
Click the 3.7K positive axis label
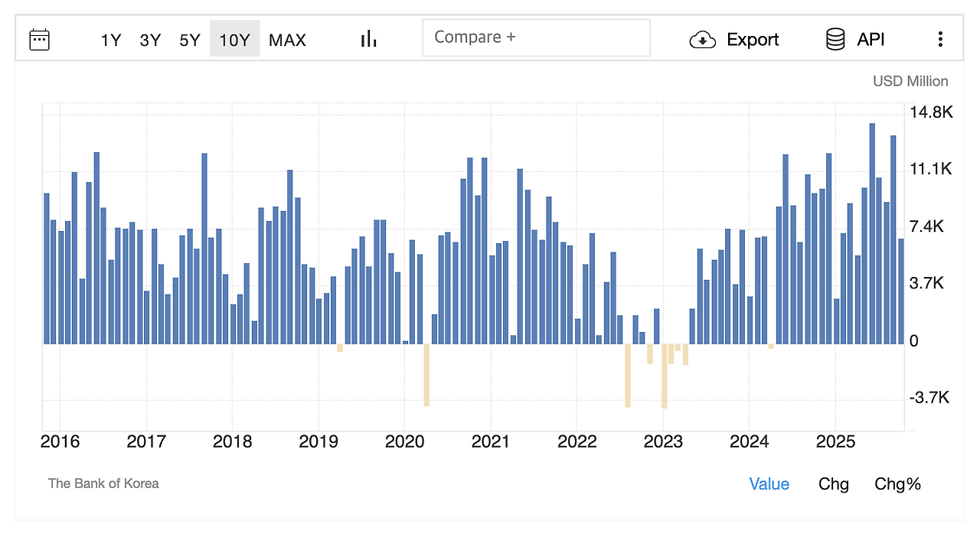pyautogui.click(x=927, y=283)
